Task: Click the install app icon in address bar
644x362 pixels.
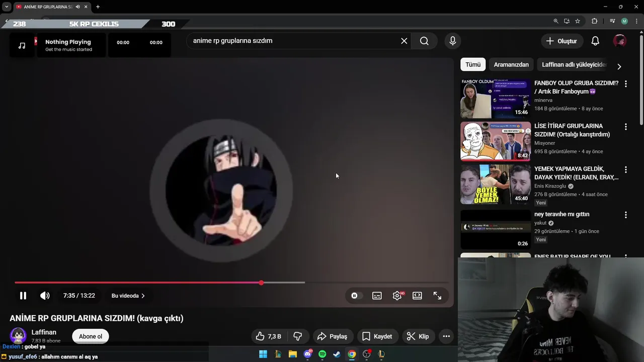Action: tap(567, 21)
